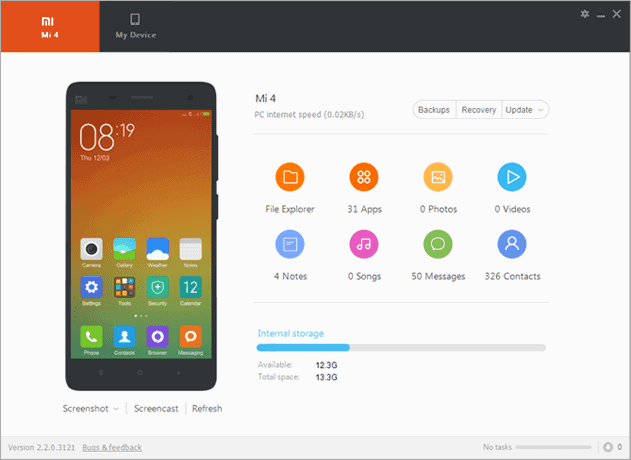Open the Bugs & feedback link
Image resolution: width=631 pixels, height=460 pixels.
tap(112, 447)
